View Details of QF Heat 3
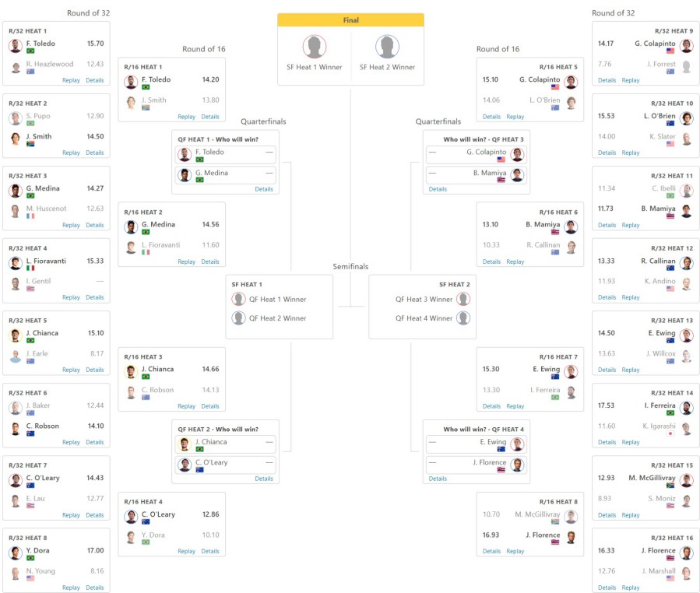 click(x=438, y=189)
